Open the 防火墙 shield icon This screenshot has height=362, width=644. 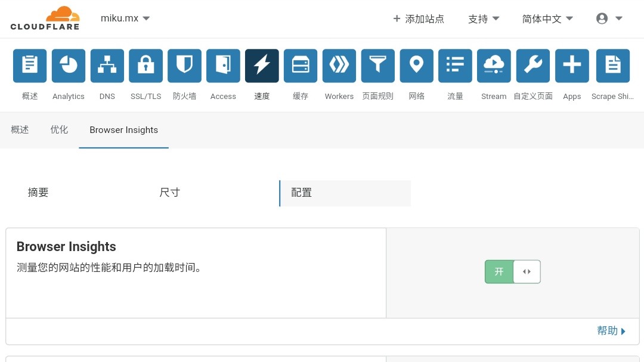pos(184,66)
